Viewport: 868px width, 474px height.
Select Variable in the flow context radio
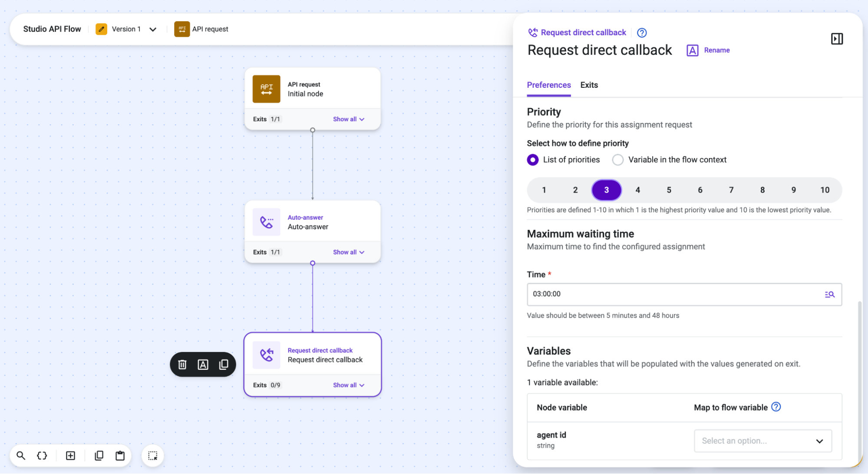tap(617, 160)
